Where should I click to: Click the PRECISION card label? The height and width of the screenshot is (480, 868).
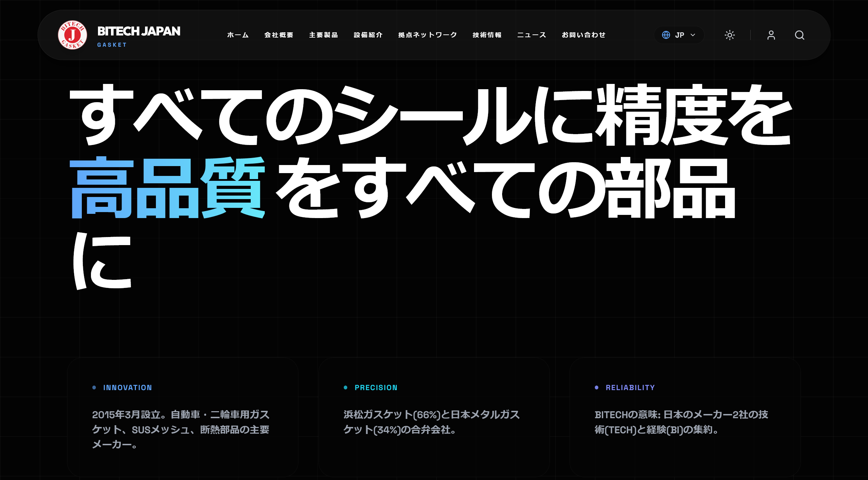point(376,388)
